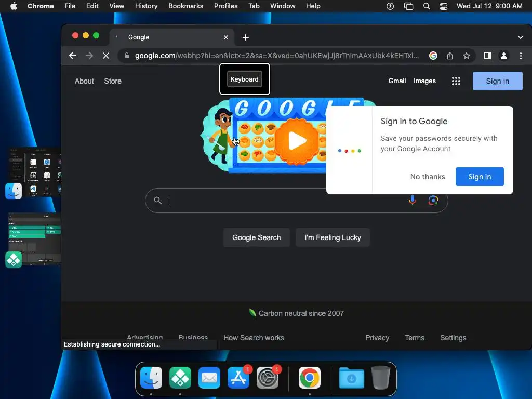
Task: Open How Search works link
Action: 254,338
